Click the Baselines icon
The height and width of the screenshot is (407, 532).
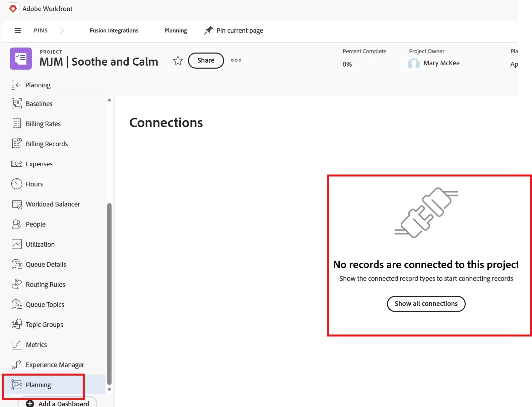pyautogui.click(x=17, y=103)
